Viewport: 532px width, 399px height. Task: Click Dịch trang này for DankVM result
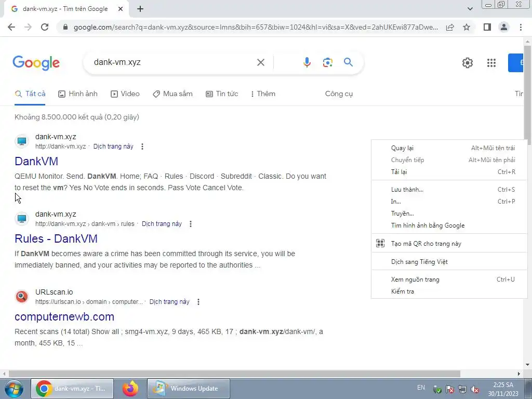pyautogui.click(x=113, y=147)
